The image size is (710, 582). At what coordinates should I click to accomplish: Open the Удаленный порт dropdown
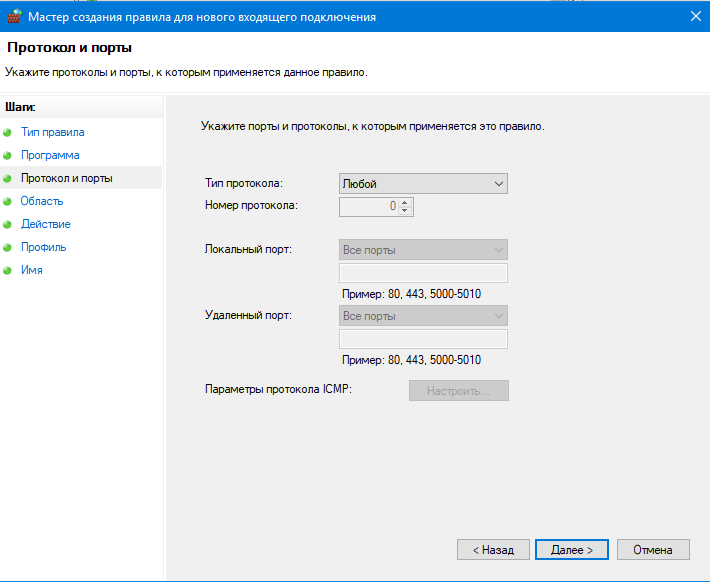click(x=423, y=316)
